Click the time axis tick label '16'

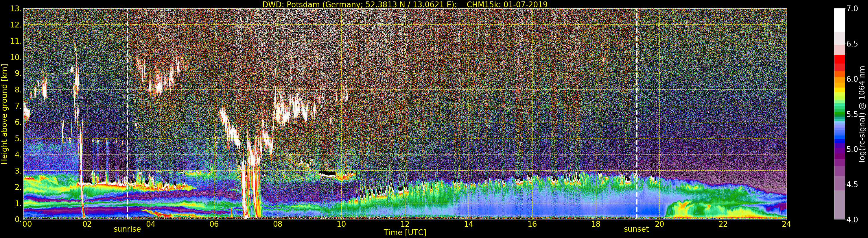[x=532, y=224]
